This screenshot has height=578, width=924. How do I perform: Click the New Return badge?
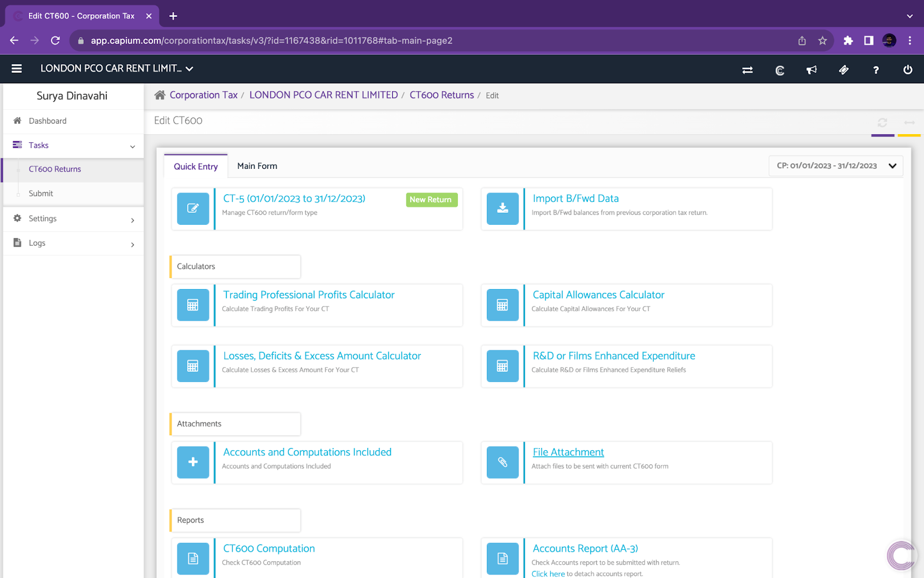click(431, 199)
